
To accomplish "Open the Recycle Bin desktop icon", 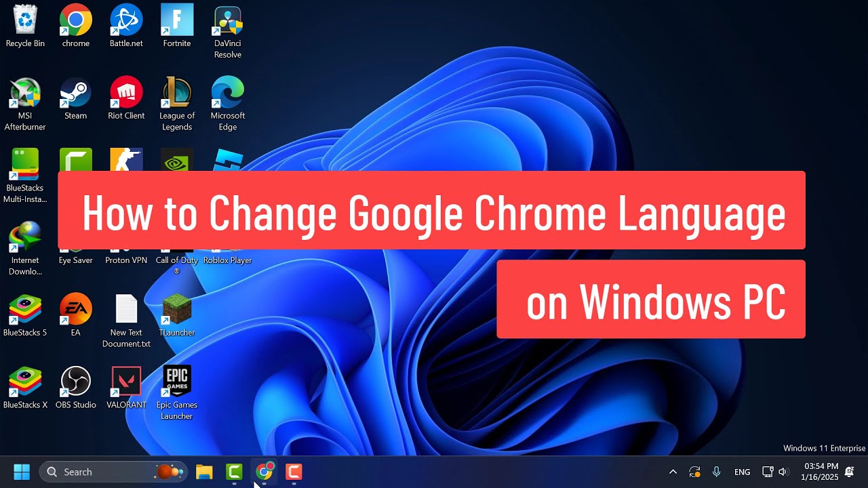I will point(25,26).
